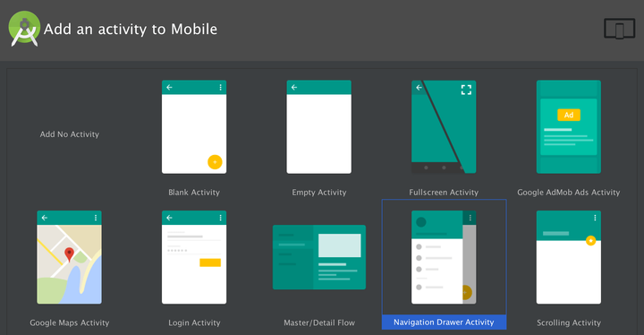Choose the Scrolling Activity template thumbnail
Screen dimensions: 644x335
(x=569, y=257)
